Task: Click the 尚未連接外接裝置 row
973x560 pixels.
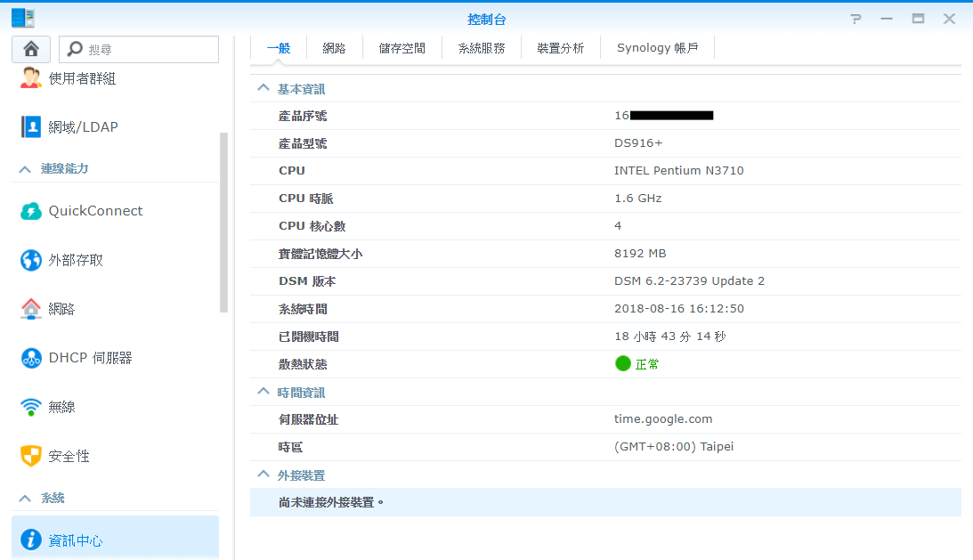Action: pos(605,502)
